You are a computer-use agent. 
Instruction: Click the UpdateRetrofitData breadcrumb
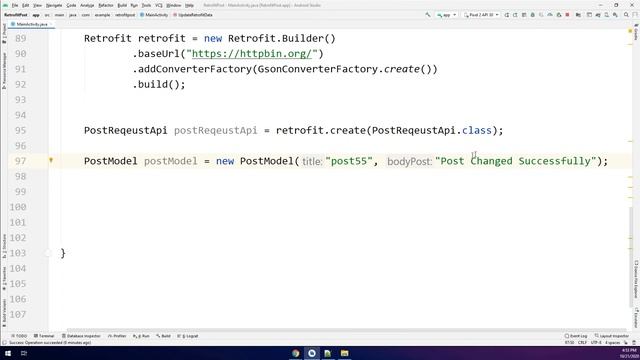(x=193, y=15)
